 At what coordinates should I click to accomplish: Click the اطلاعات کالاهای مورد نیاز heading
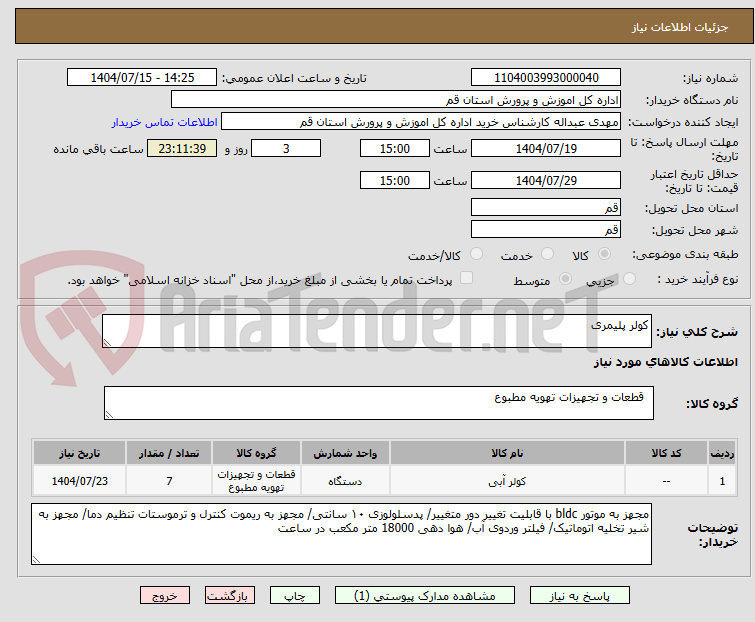(665, 362)
